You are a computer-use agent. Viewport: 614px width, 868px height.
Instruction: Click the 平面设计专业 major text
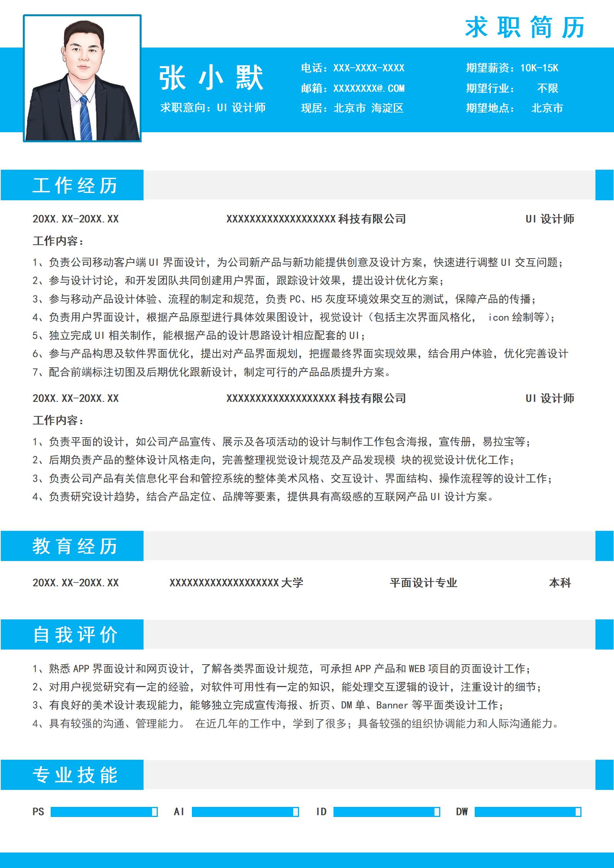click(423, 583)
